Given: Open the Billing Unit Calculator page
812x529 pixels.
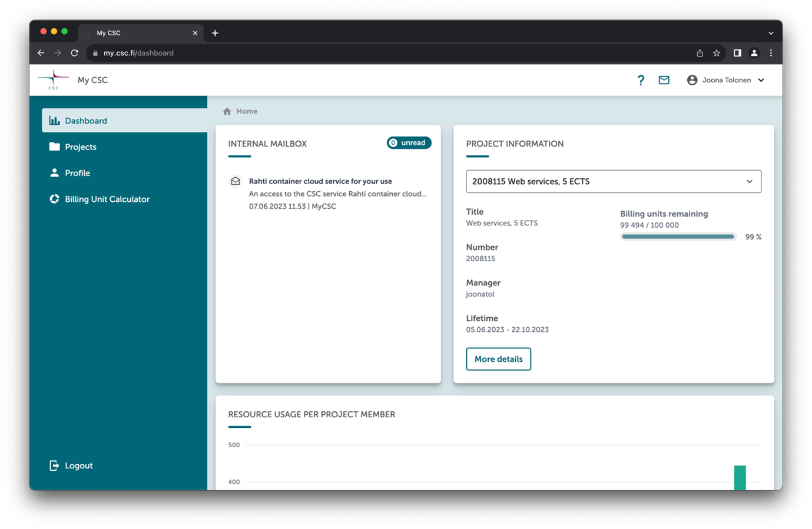Looking at the screenshot, I should click(x=107, y=199).
